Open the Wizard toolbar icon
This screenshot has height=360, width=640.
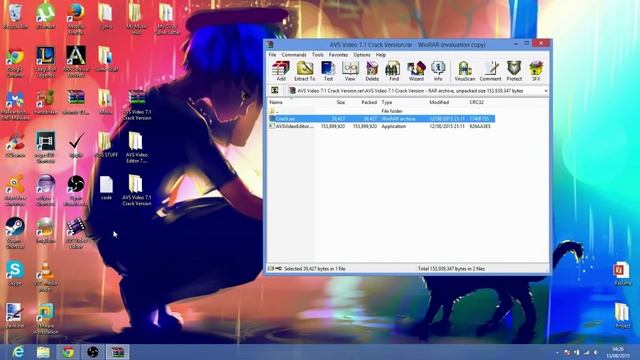pos(416,71)
